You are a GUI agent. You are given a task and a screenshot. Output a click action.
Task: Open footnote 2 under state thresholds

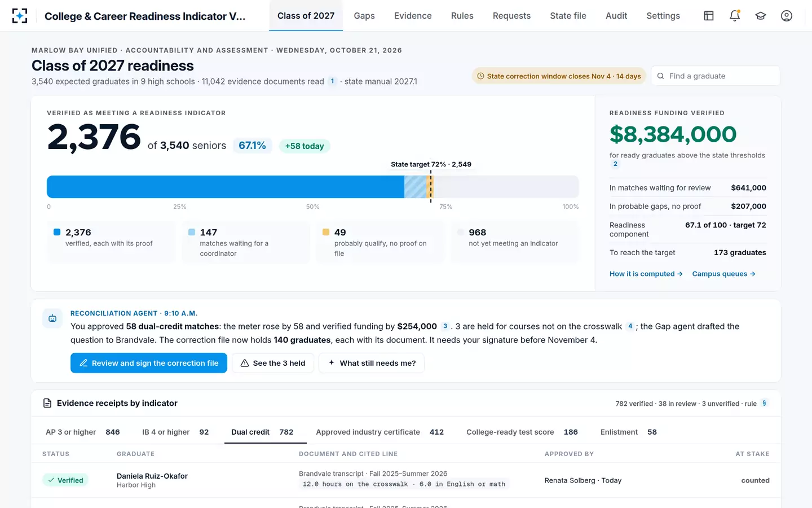[x=615, y=164]
